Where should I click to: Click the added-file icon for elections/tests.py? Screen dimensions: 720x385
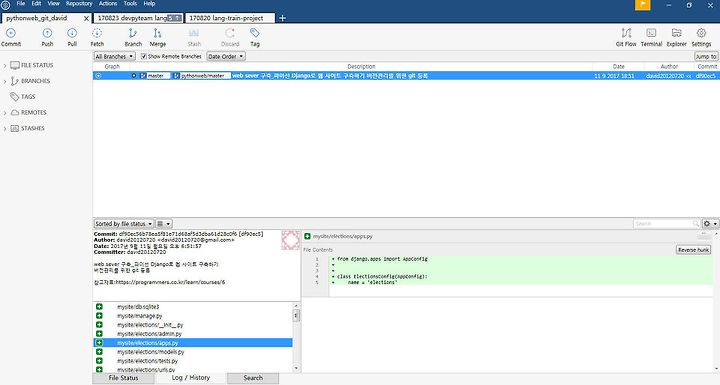(x=99, y=361)
